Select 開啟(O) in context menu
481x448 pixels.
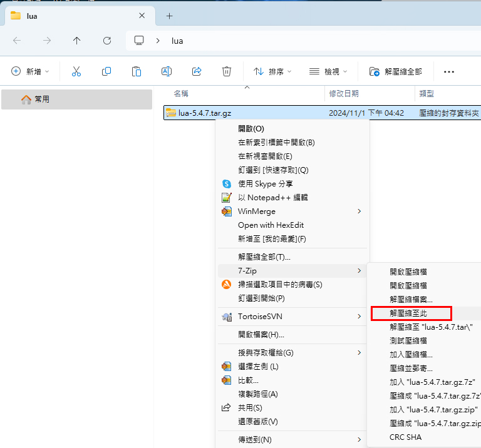[292, 129]
